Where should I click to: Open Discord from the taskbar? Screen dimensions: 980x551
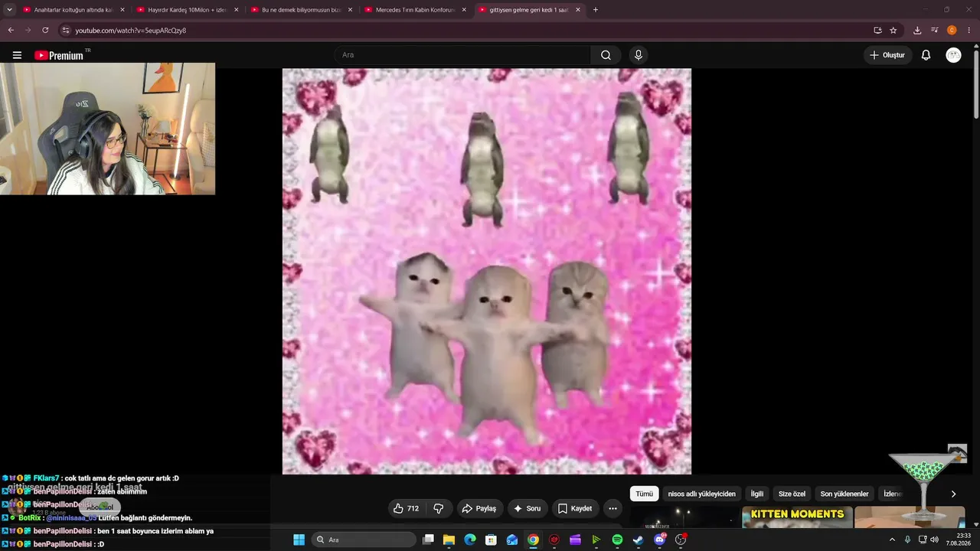[659, 540]
